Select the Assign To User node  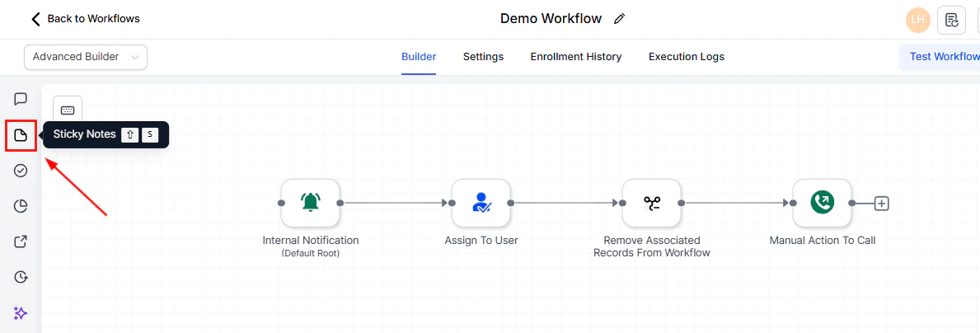[481, 203]
